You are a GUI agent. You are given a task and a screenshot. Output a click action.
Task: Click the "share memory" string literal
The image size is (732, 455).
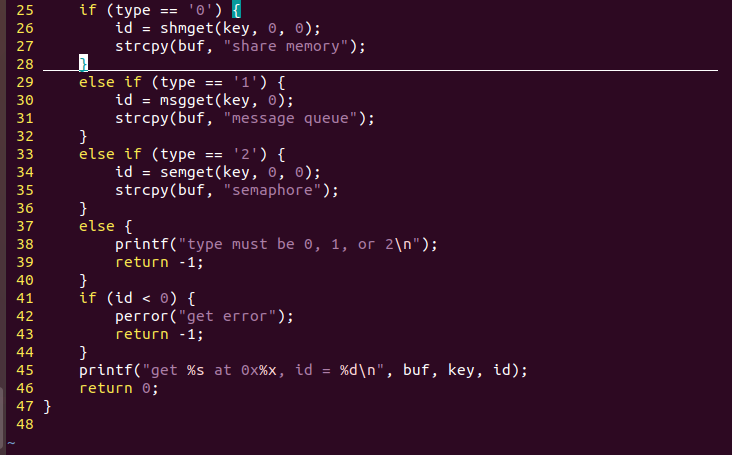pyautogui.click(x=286, y=46)
